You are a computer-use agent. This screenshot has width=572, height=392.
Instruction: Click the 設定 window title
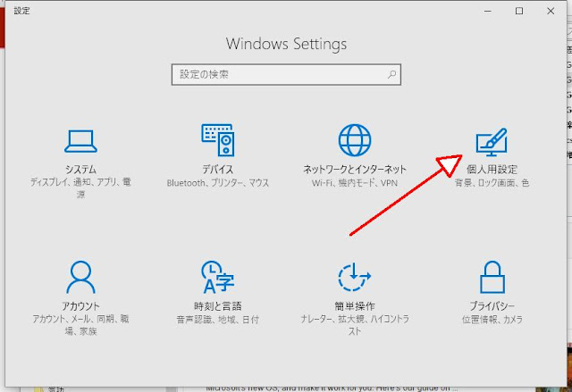click(21, 11)
